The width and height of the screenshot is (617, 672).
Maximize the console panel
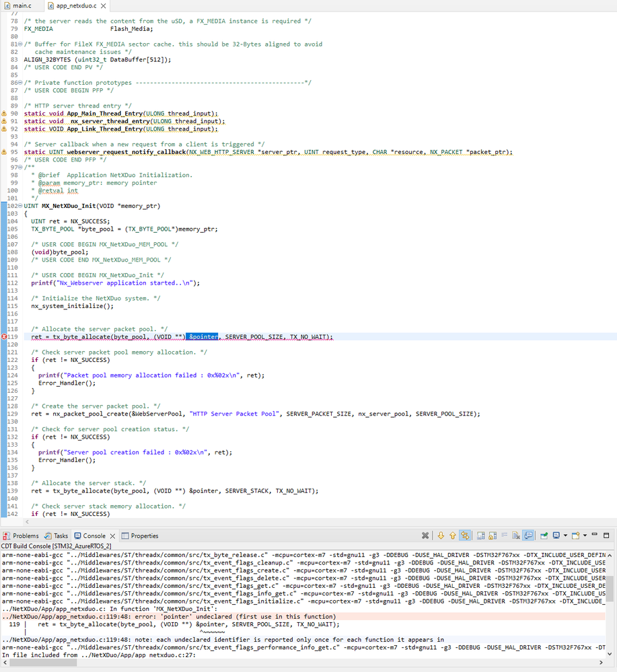(x=606, y=535)
